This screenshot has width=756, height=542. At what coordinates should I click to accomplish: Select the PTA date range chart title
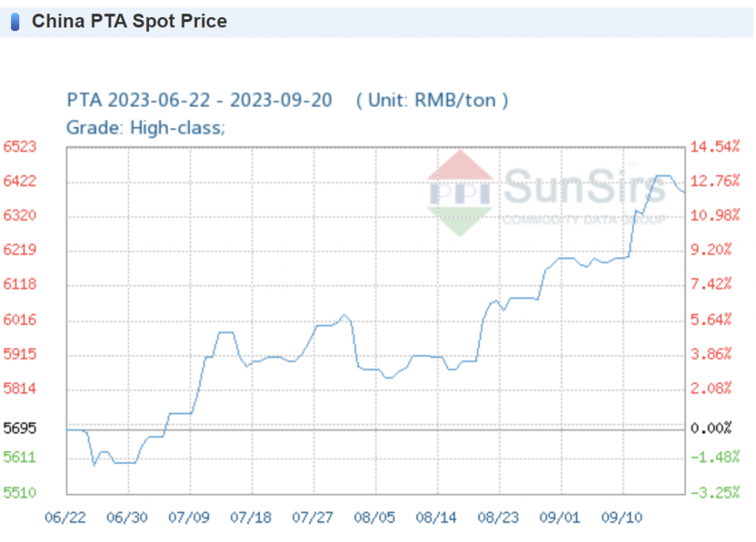[x=199, y=100]
